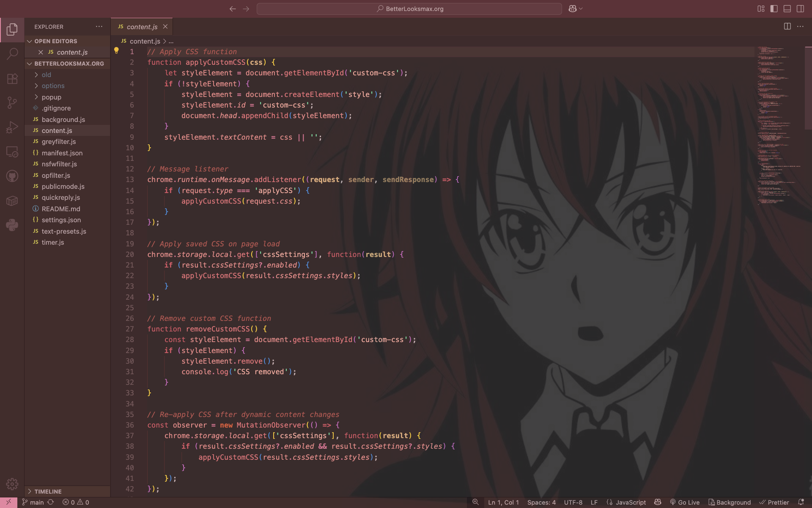Click Ln 1, Col 1 in status bar
Screen dimensions: 812x508
[503, 502]
